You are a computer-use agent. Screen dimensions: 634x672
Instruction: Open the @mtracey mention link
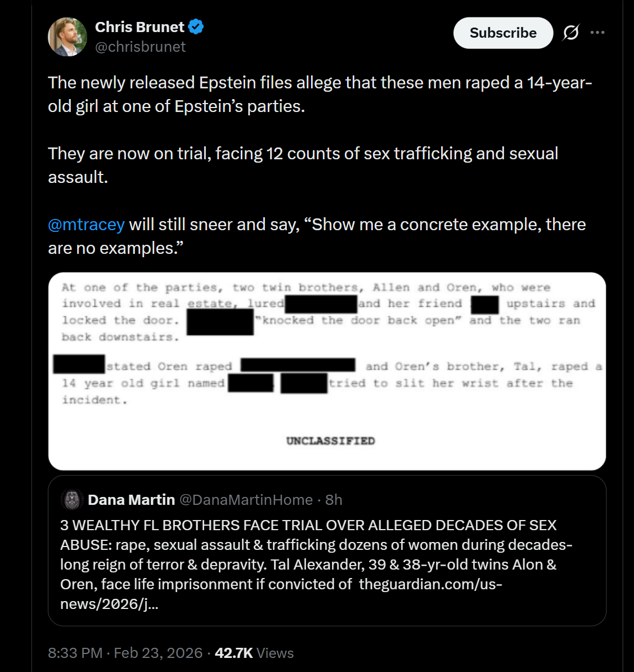click(x=86, y=225)
